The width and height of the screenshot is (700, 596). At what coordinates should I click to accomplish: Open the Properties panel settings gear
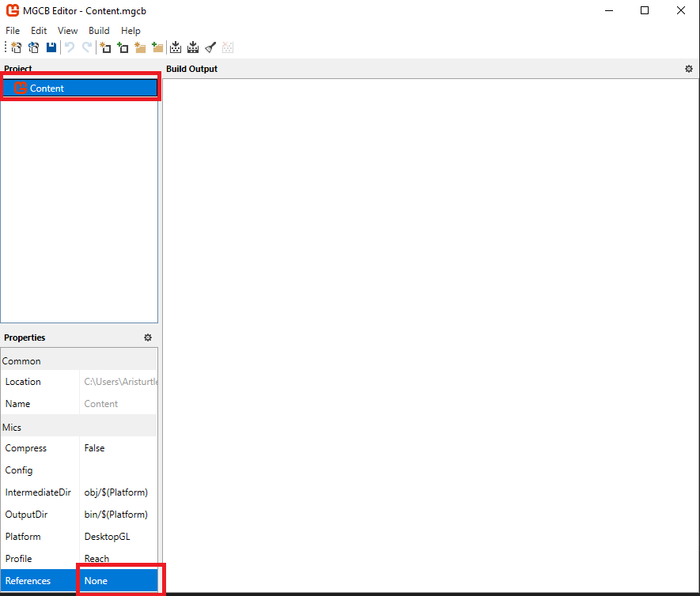(x=148, y=338)
